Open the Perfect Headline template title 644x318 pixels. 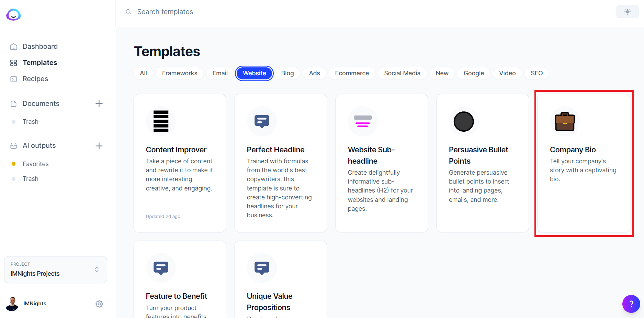coord(276,150)
